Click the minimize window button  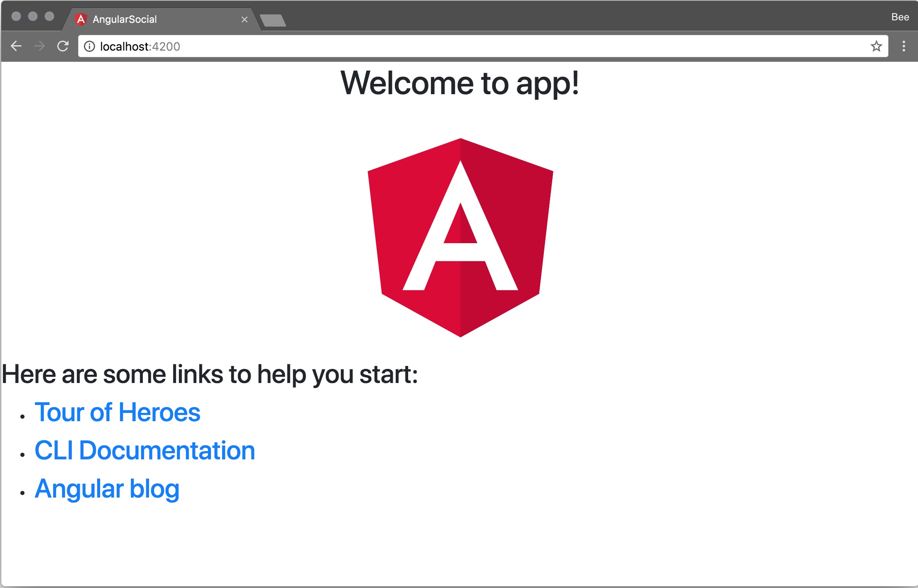33,16
